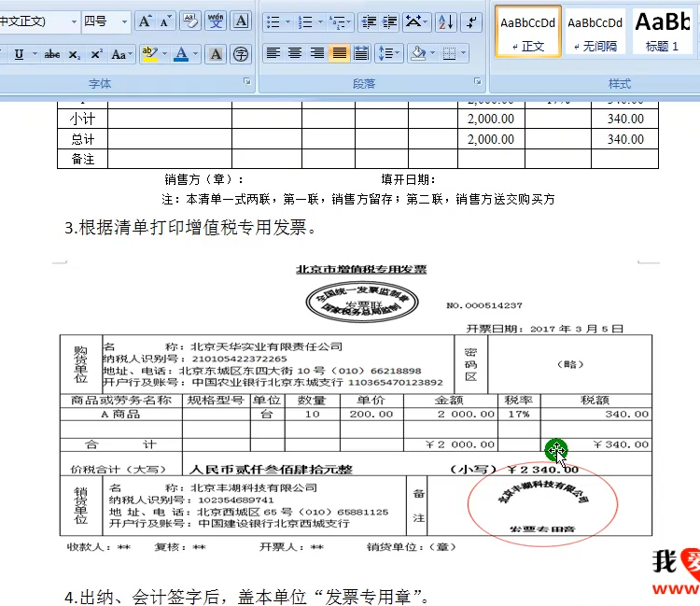Open the Asian Layout tool

416,21
